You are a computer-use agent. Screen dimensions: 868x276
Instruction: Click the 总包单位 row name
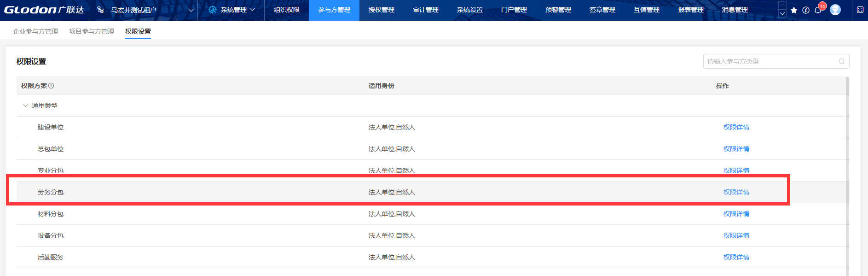(51, 149)
